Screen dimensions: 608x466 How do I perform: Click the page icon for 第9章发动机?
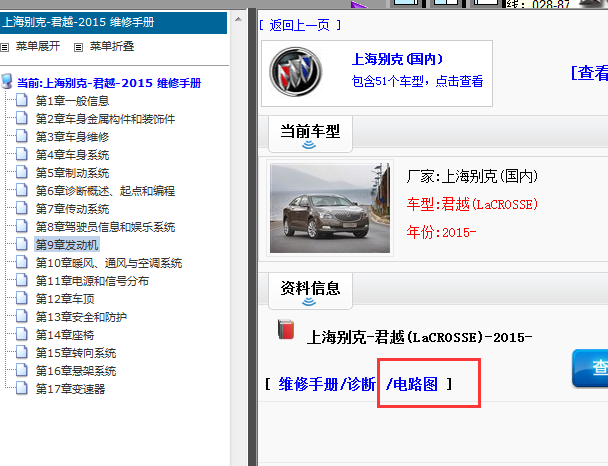22,244
